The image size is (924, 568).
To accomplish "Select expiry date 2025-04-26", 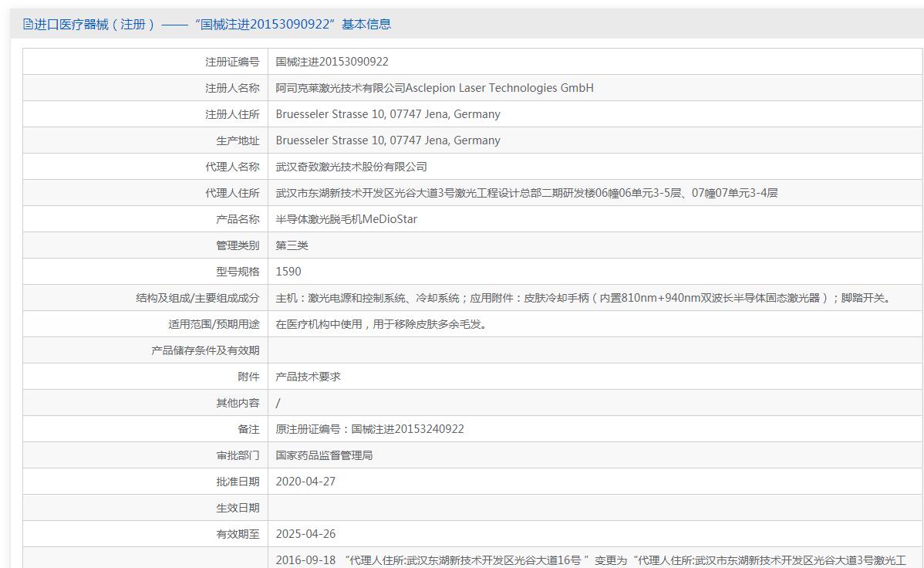I will 305,534.
